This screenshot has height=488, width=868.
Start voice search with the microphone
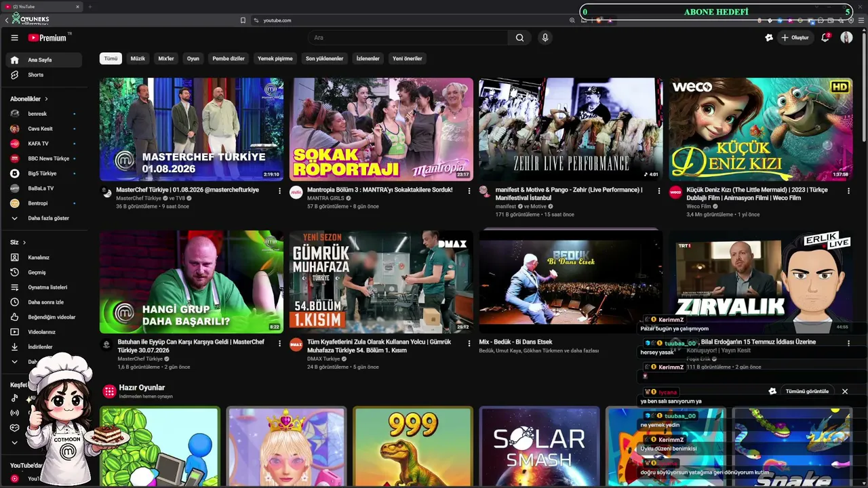tap(545, 38)
